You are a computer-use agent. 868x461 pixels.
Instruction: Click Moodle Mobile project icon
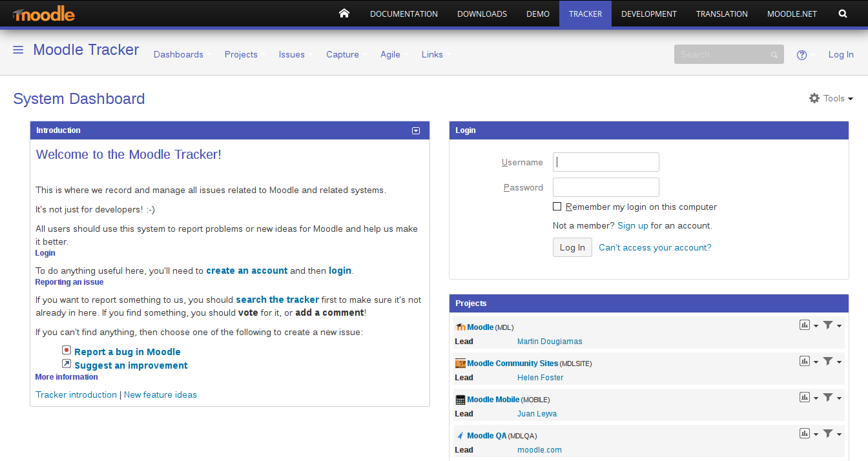[x=460, y=400]
